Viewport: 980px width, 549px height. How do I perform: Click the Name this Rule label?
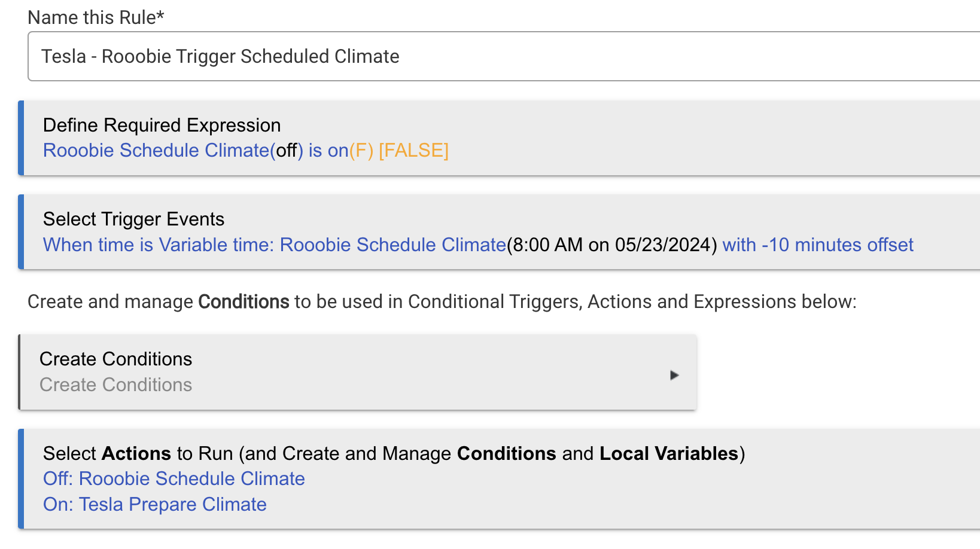(96, 17)
